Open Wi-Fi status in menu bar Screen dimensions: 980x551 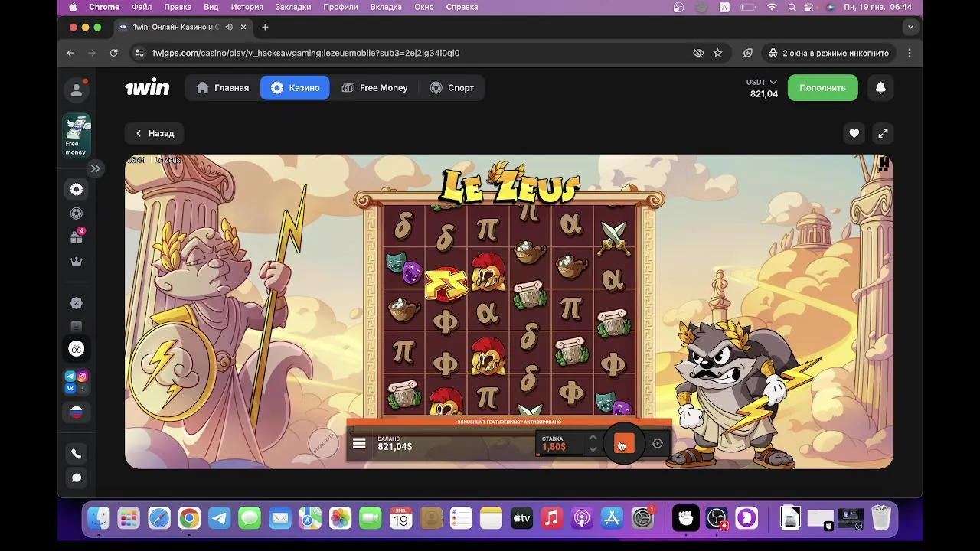click(772, 7)
